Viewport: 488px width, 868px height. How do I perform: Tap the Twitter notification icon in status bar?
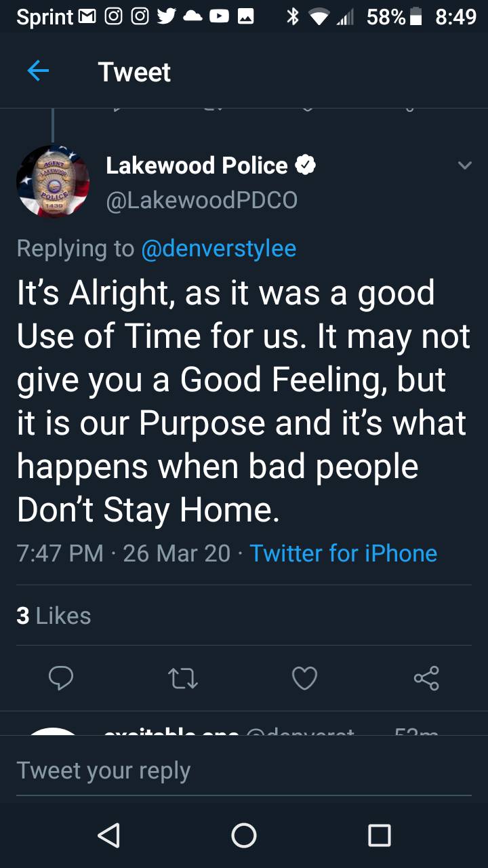tap(167, 16)
